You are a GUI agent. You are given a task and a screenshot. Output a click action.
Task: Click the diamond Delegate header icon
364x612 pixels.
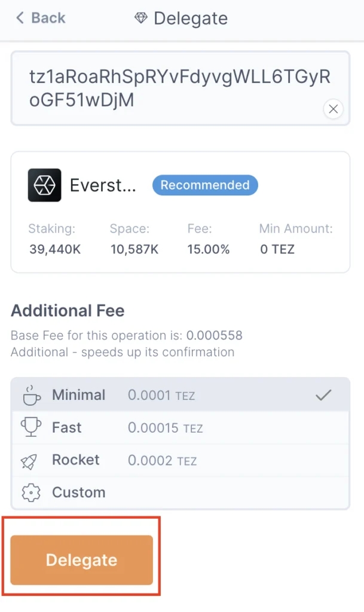141,19
